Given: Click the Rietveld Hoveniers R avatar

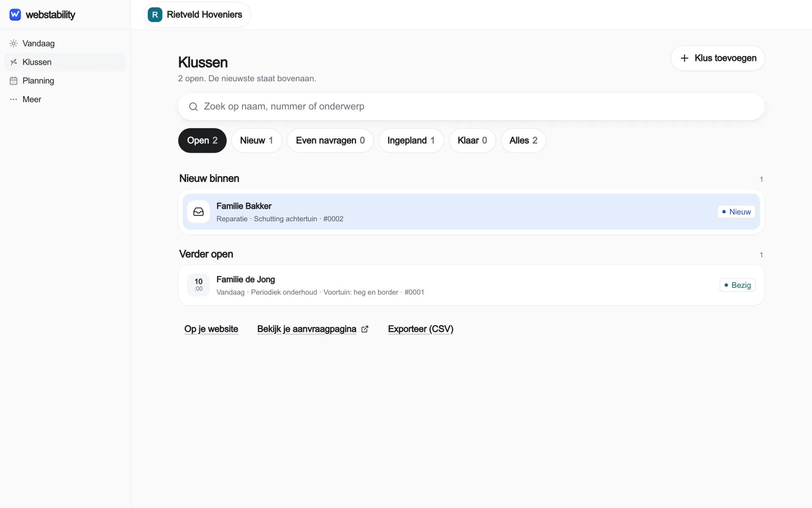Looking at the screenshot, I should coord(155,15).
